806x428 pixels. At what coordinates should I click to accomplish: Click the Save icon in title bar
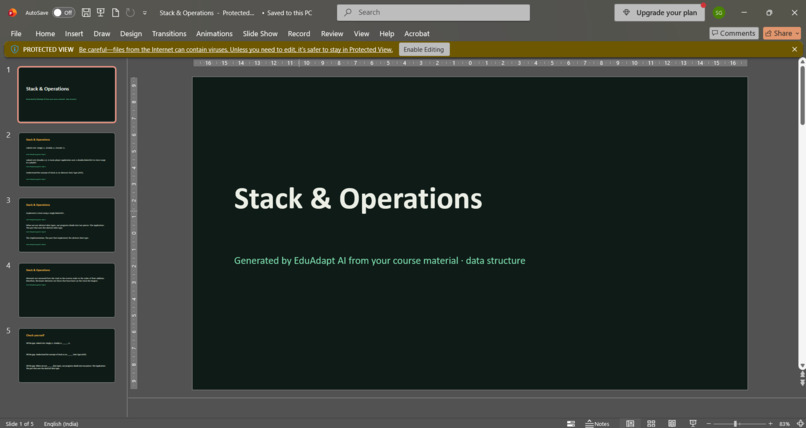(x=86, y=13)
